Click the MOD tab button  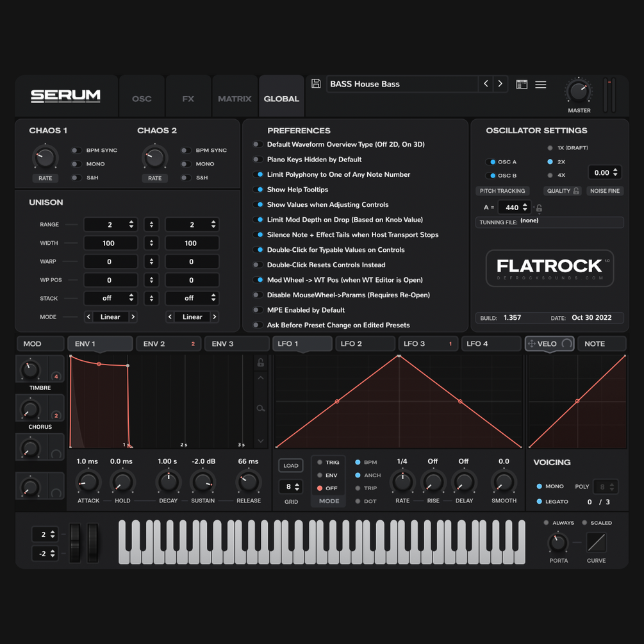tap(40, 343)
